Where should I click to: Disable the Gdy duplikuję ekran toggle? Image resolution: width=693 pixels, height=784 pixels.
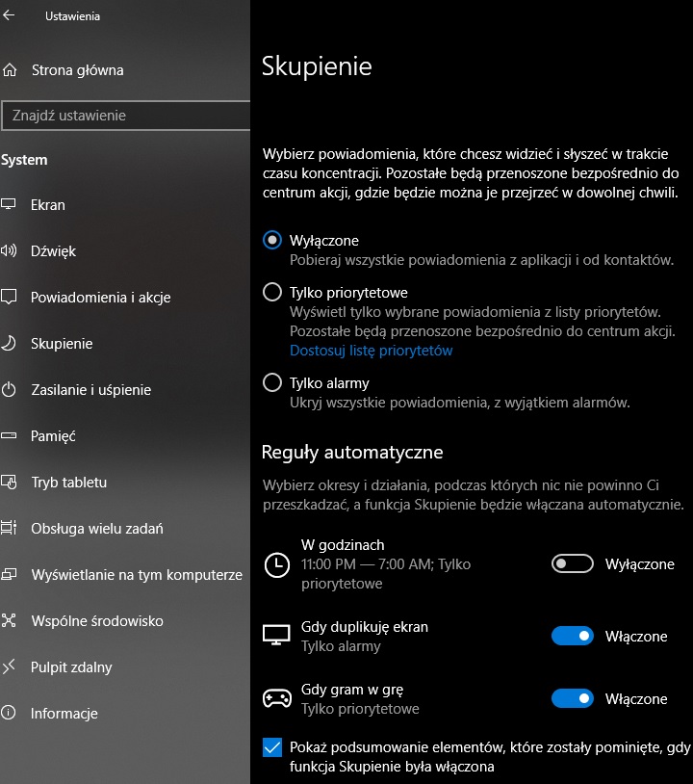click(572, 637)
